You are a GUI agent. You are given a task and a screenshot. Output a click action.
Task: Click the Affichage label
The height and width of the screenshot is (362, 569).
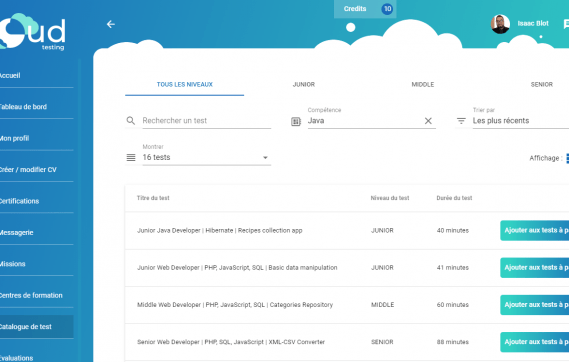tap(546, 158)
